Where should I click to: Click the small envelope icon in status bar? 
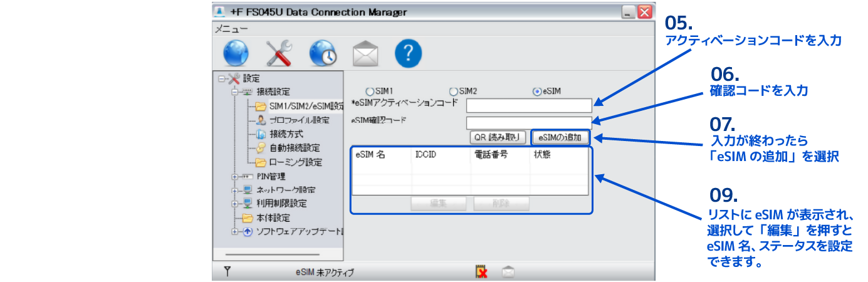(x=508, y=272)
